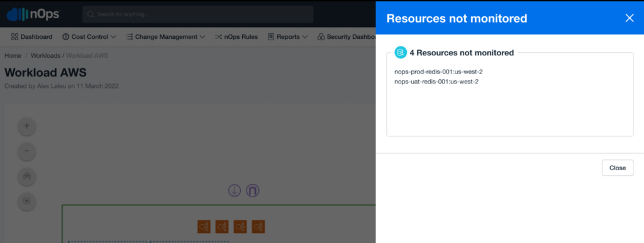This screenshot has width=644, height=243.
Task: Click the Close button in panel
Action: click(x=618, y=168)
